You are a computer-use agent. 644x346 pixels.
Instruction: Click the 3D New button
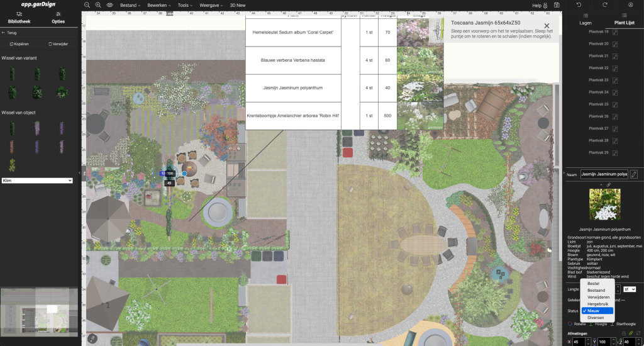pyautogui.click(x=238, y=5)
